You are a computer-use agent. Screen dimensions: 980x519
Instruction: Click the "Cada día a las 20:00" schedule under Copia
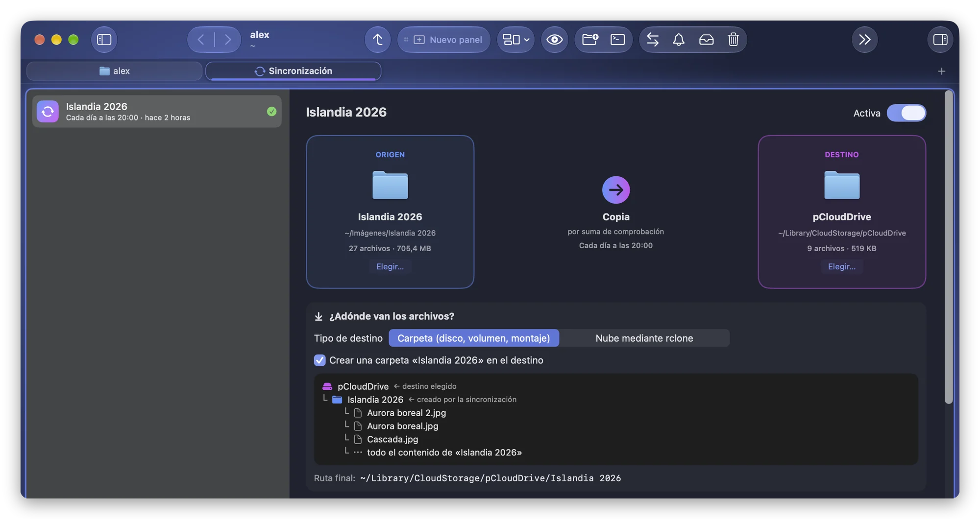point(616,246)
